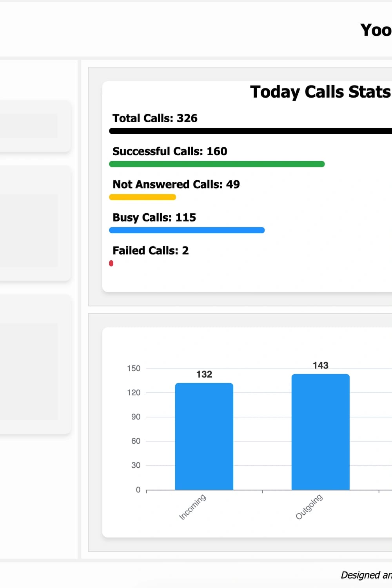This screenshot has height=588, width=392.
Task: Click the Busy Calls: 115 stat text
Action: tap(154, 218)
